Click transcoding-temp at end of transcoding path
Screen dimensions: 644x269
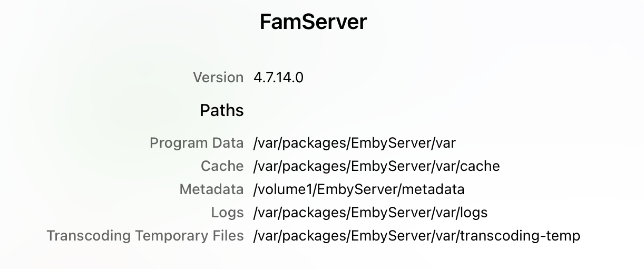point(520,236)
